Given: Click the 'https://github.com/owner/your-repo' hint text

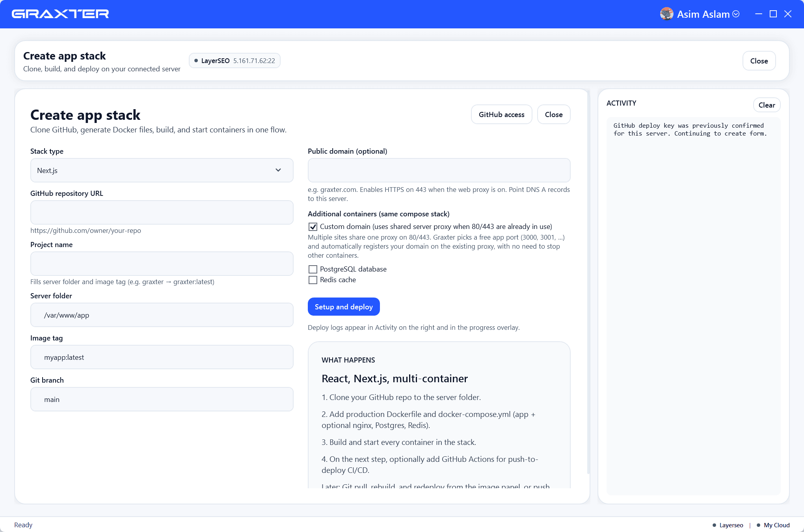Looking at the screenshot, I should coord(86,231).
